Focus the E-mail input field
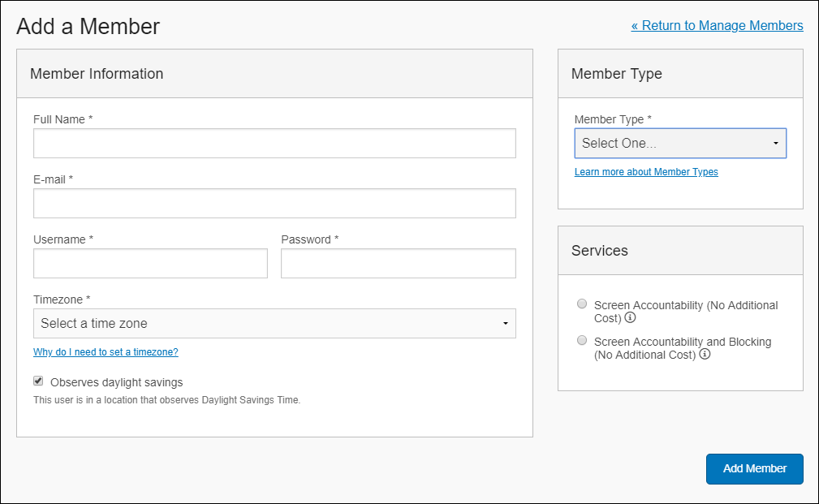819x504 pixels. click(x=274, y=203)
